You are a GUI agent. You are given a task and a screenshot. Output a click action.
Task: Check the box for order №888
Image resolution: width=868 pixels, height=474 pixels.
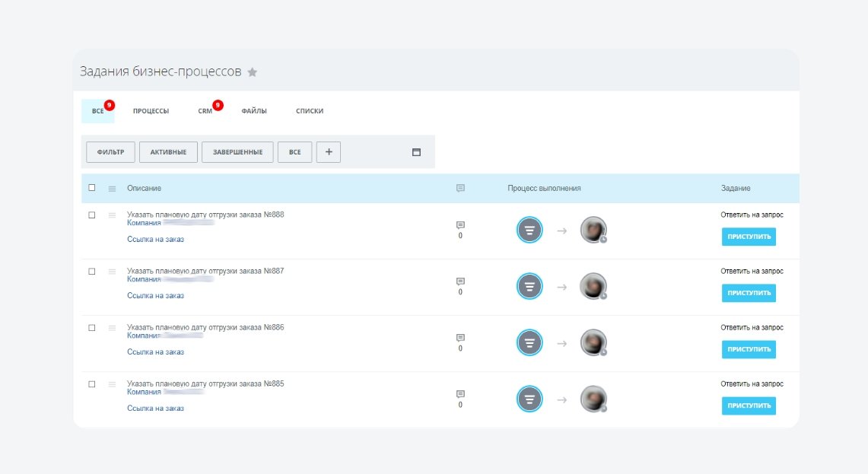tap(92, 215)
